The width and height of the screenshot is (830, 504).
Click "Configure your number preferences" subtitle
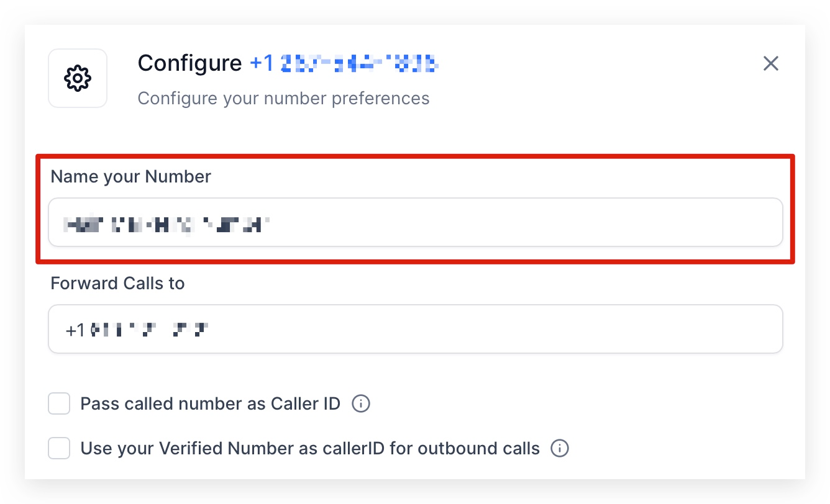283,99
